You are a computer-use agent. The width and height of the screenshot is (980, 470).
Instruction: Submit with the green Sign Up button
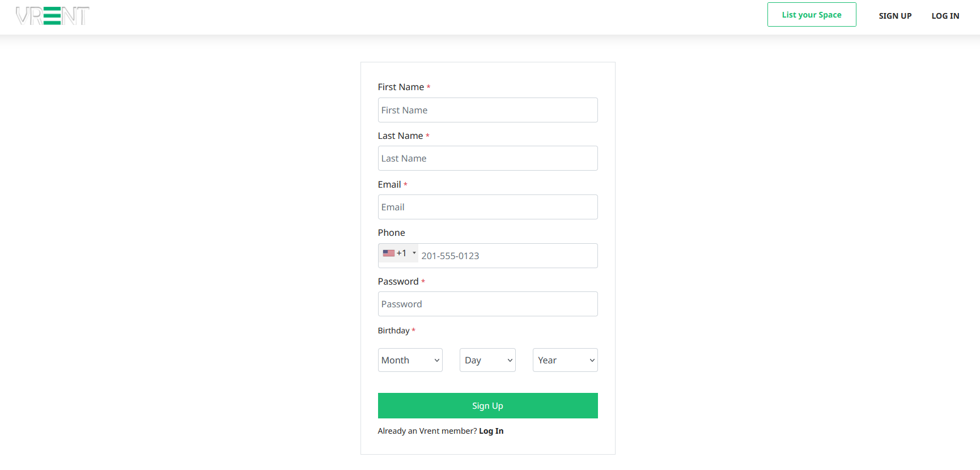tap(487, 406)
